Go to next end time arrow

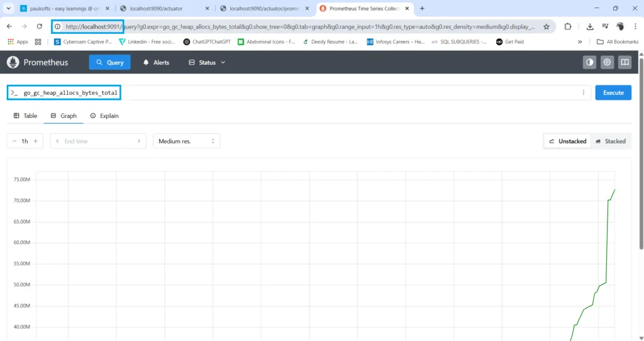point(139,141)
